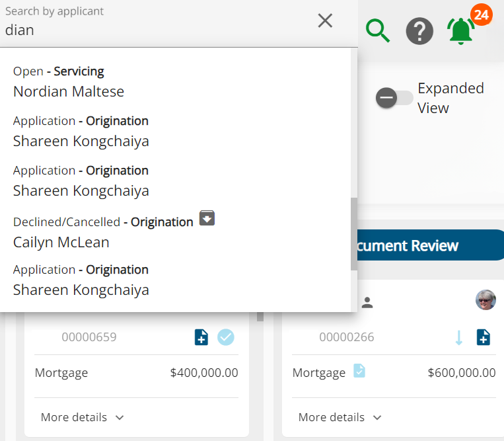Click the down arrow icon on application 00000266

(x=459, y=338)
